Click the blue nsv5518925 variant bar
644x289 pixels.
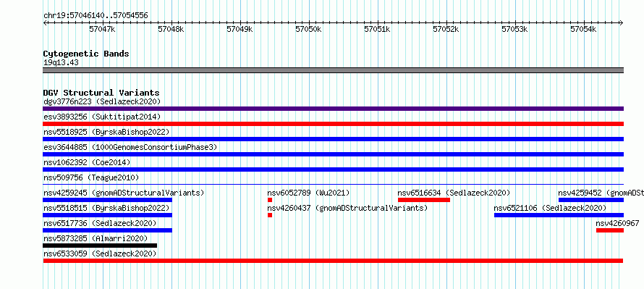333,139
